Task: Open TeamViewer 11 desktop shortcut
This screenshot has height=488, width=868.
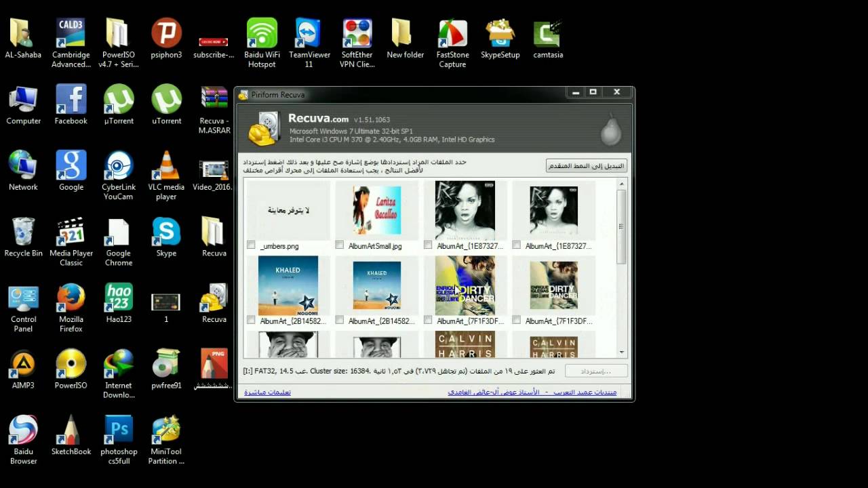Action: (309, 43)
